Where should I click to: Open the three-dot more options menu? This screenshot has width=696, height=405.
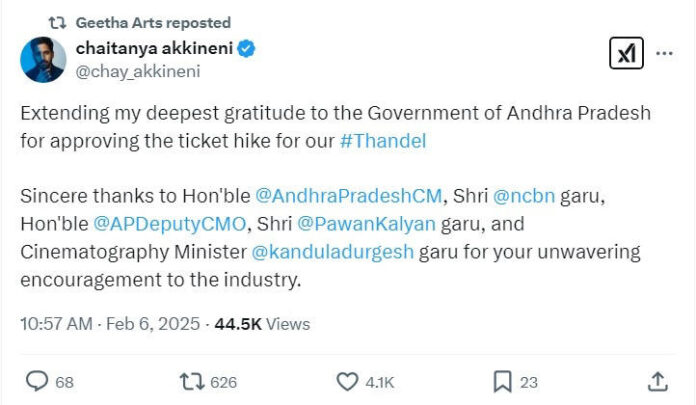(664, 53)
